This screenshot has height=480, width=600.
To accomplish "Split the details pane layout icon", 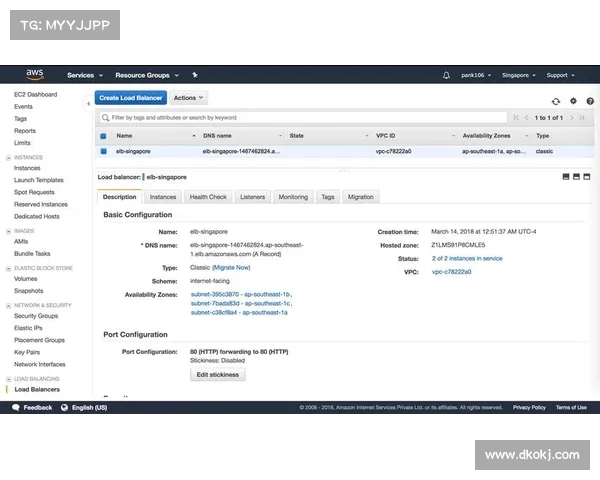I will [x=576, y=176].
